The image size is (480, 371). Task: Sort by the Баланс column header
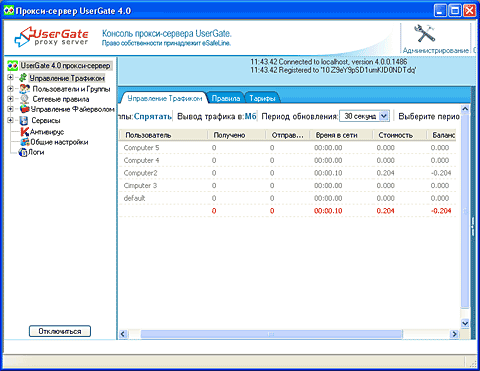tap(442, 135)
